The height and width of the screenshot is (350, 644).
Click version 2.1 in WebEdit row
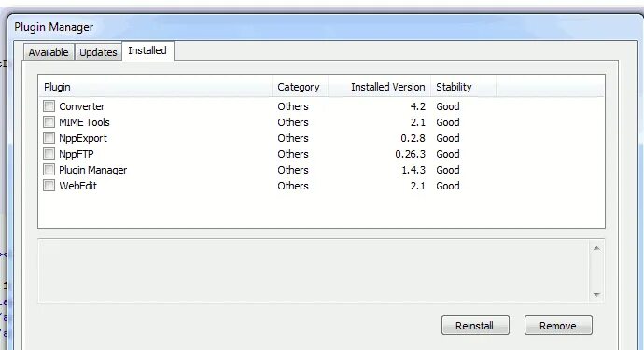click(x=418, y=186)
